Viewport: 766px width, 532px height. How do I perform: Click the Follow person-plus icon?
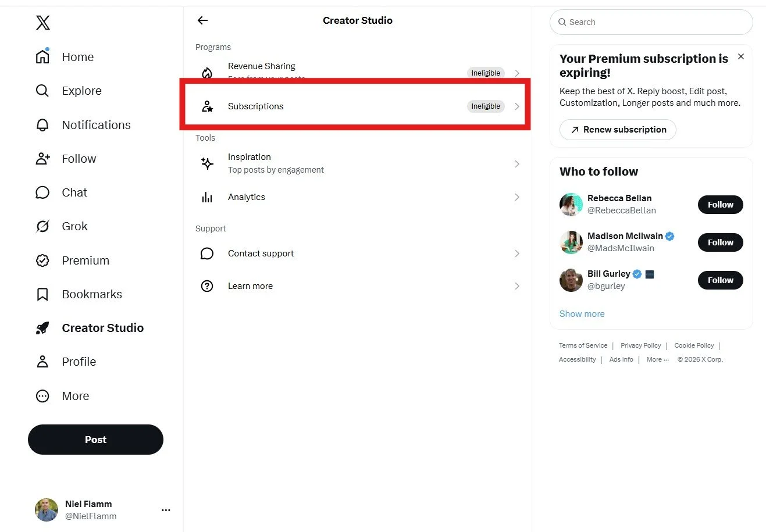click(x=43, y=159)
